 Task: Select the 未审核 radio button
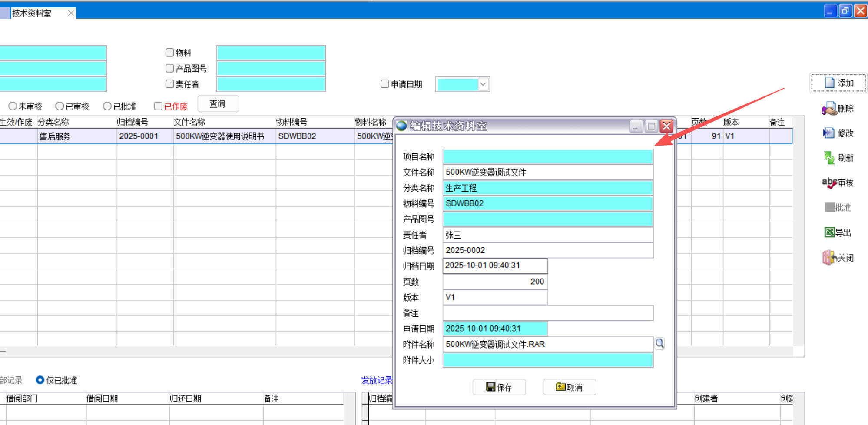tap(13, 106)
